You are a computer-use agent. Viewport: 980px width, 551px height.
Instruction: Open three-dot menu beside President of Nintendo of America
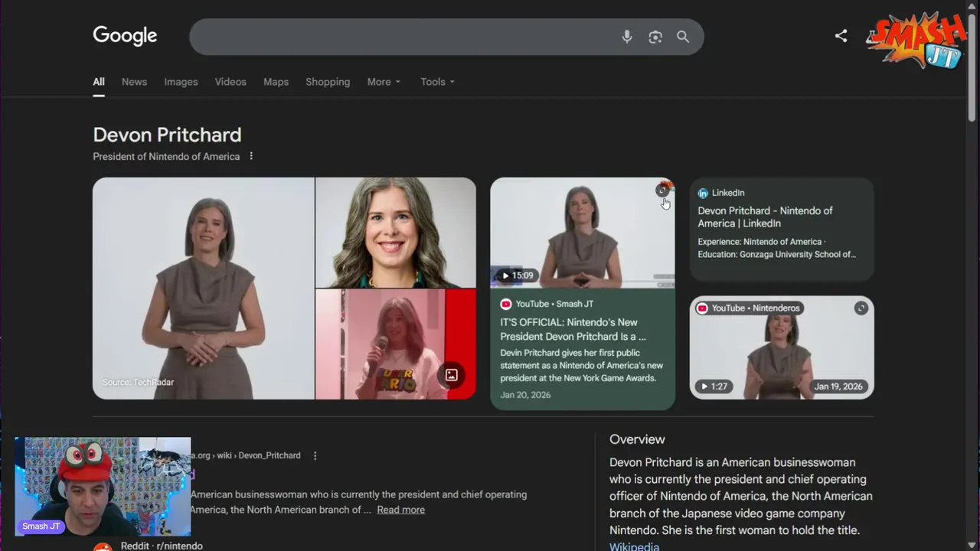[x=251, y=156]
